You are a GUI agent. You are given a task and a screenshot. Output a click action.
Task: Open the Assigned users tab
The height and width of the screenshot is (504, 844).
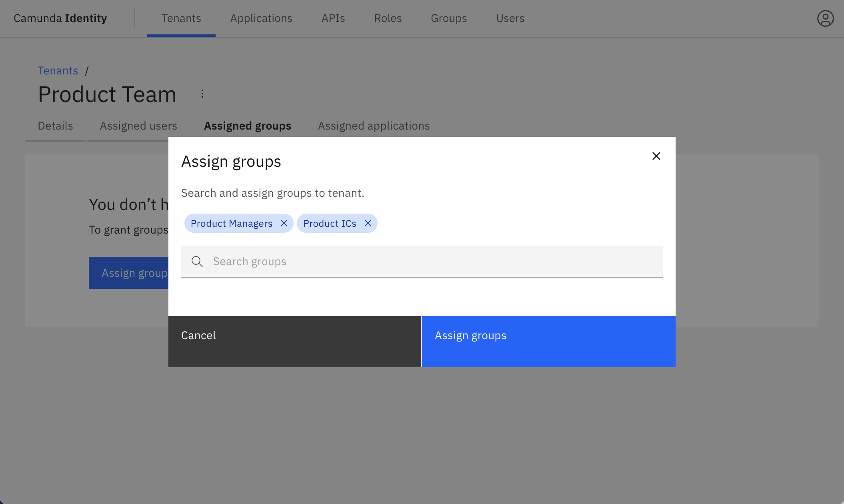138,126
